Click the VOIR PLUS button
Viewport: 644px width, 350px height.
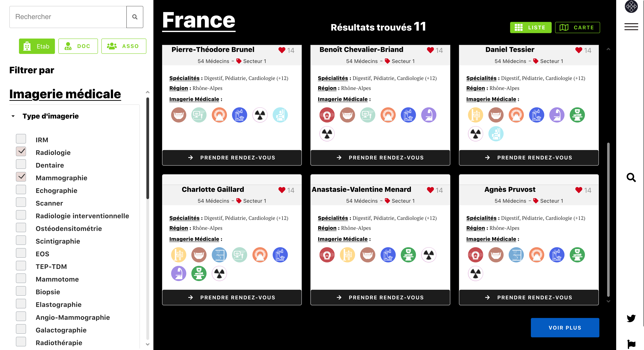click(x=565, y=327)
